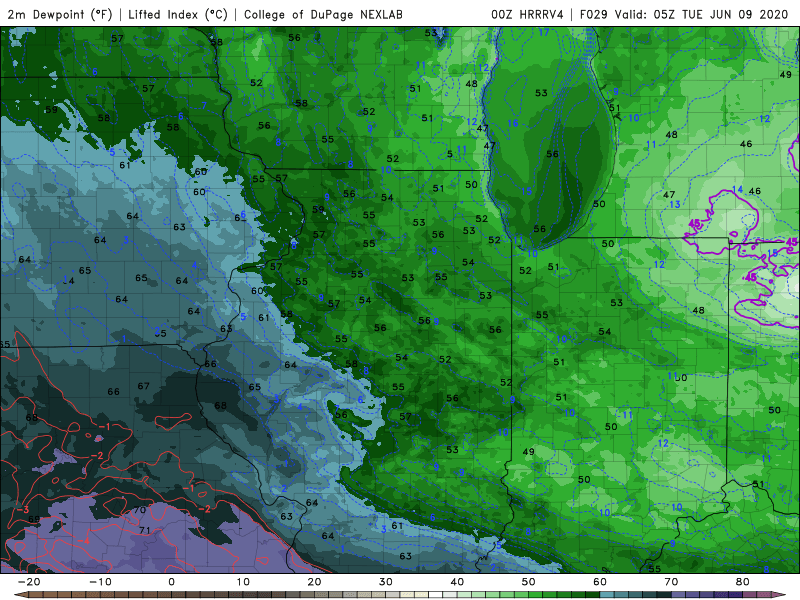Click the dewpoint value 70 on the map
This screenshot has height=600, width=800.
click(x=140, y=510)
